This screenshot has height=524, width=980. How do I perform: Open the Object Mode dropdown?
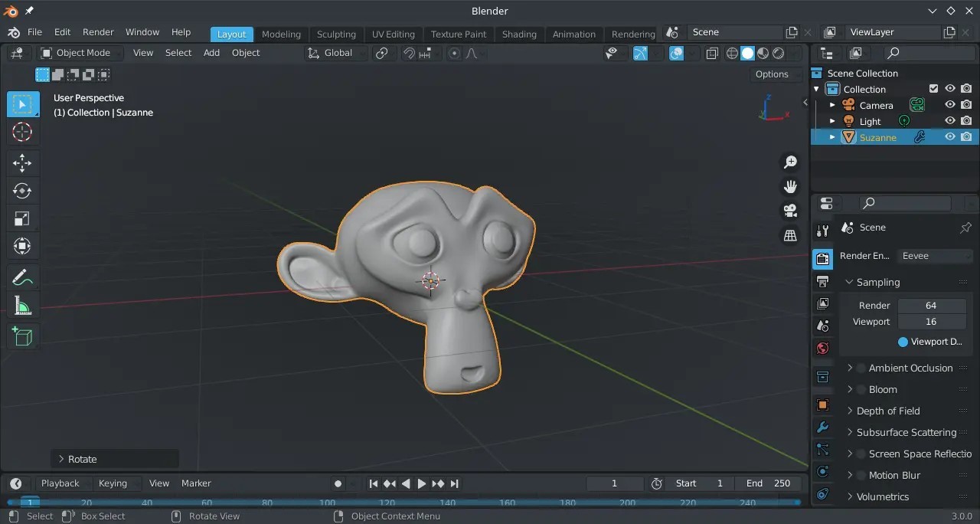80,53
